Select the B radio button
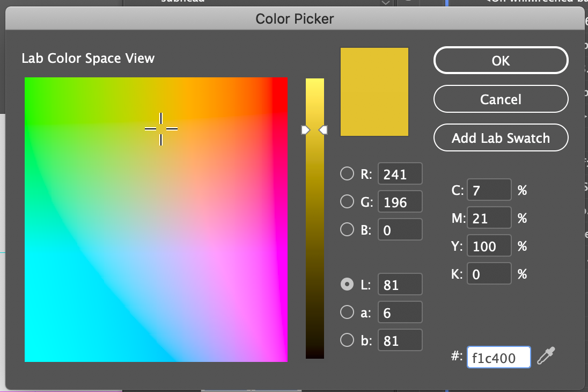 coord(347,229)
